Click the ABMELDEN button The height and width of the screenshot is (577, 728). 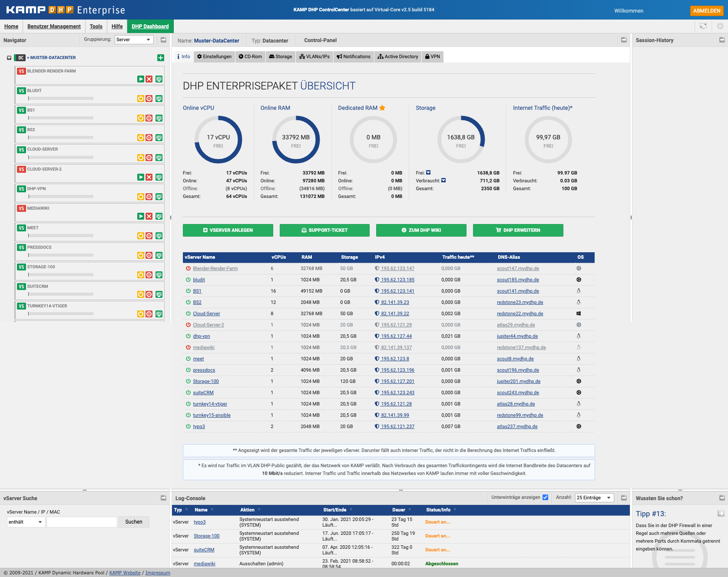pos(707,10)
